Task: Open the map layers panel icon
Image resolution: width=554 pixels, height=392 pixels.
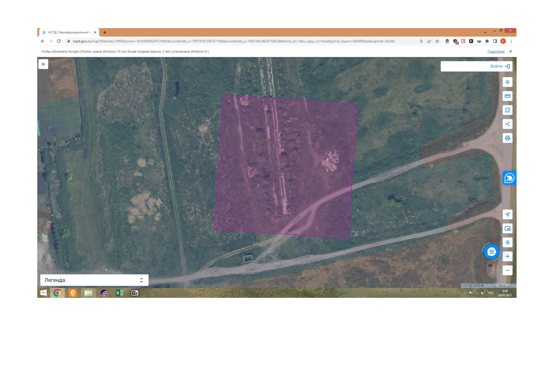Action: 507,82
